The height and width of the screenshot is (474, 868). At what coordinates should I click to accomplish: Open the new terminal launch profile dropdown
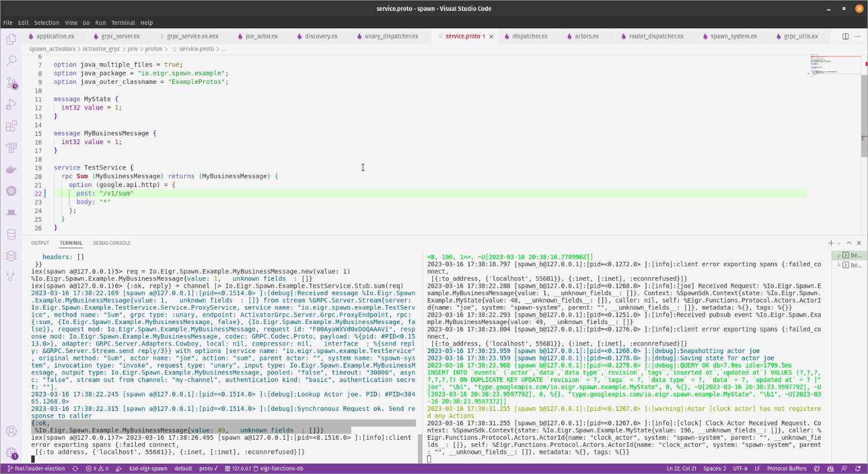(x=838, y=243)
